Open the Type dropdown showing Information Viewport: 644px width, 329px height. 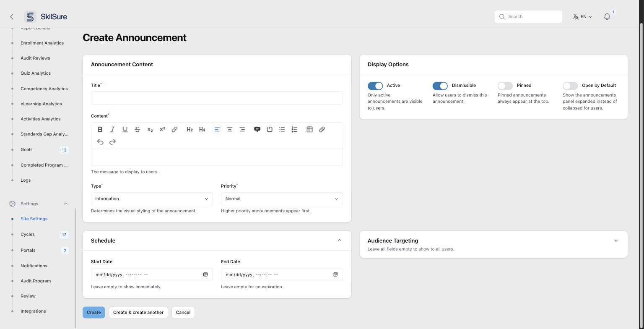pyautogui.click(x=152, y=199)
